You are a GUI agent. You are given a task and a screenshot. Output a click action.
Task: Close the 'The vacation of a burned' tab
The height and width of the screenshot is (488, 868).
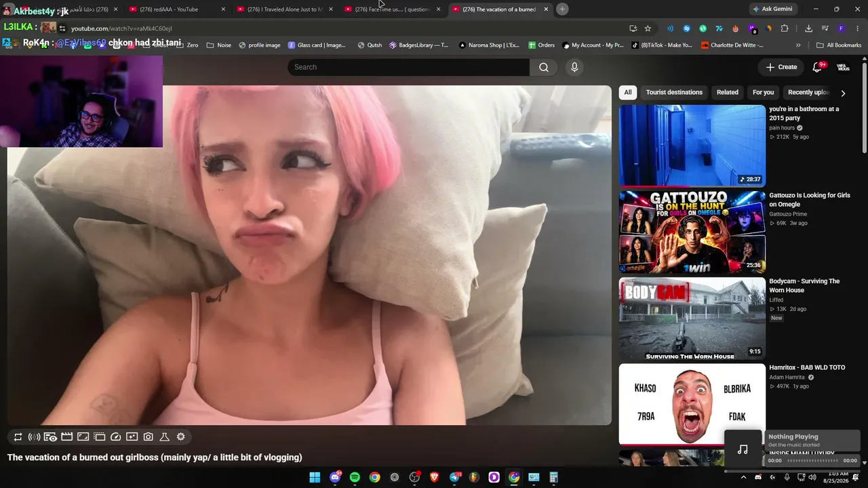[546, 9]
